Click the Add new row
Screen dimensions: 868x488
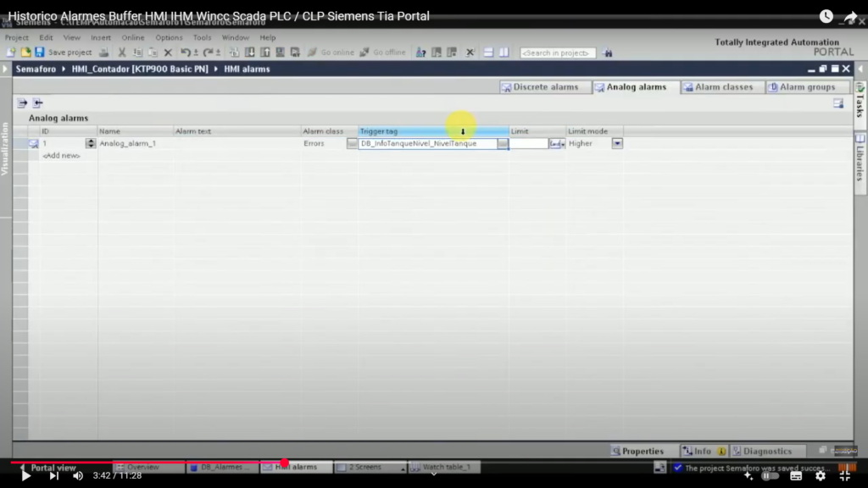(61, 156)
